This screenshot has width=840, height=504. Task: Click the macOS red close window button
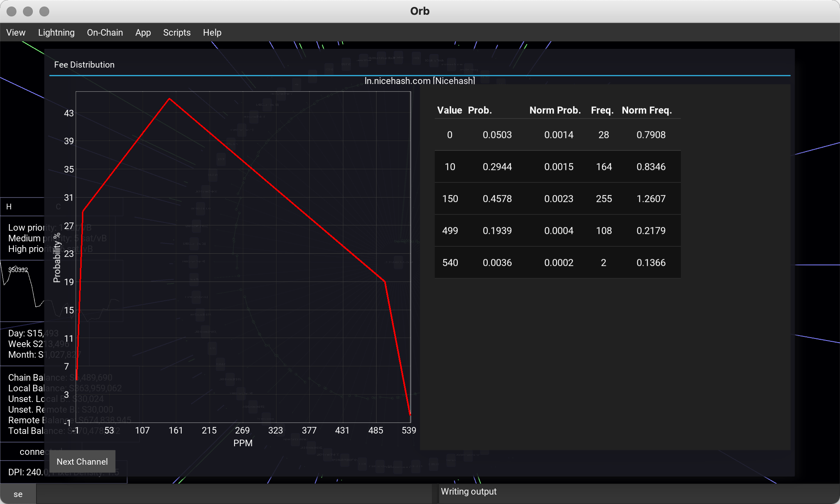point(11,11)
